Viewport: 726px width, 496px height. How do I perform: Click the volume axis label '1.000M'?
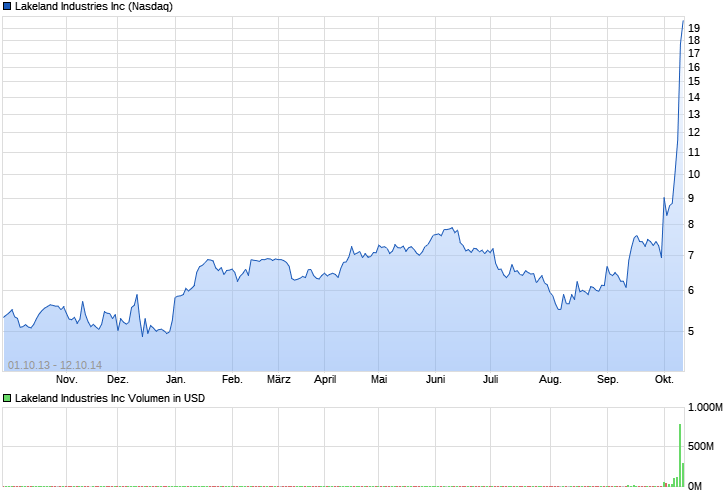tap(705, 408)
